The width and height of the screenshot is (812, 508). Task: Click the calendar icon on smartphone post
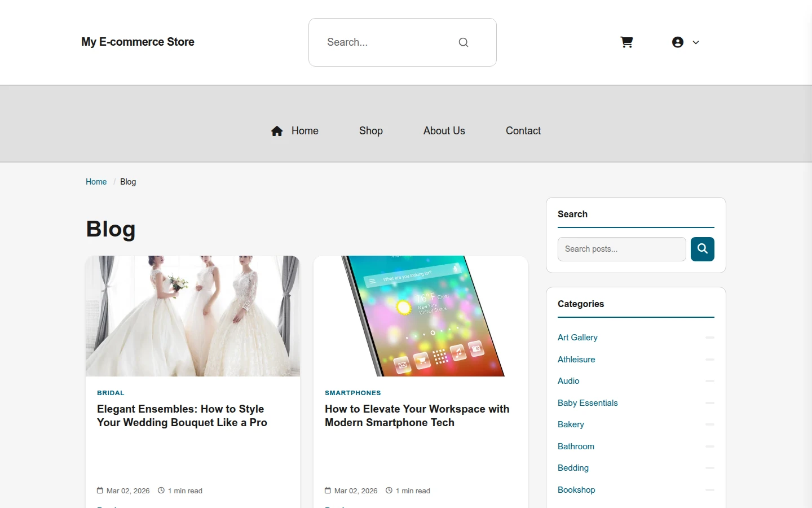[x=328, y=491]
